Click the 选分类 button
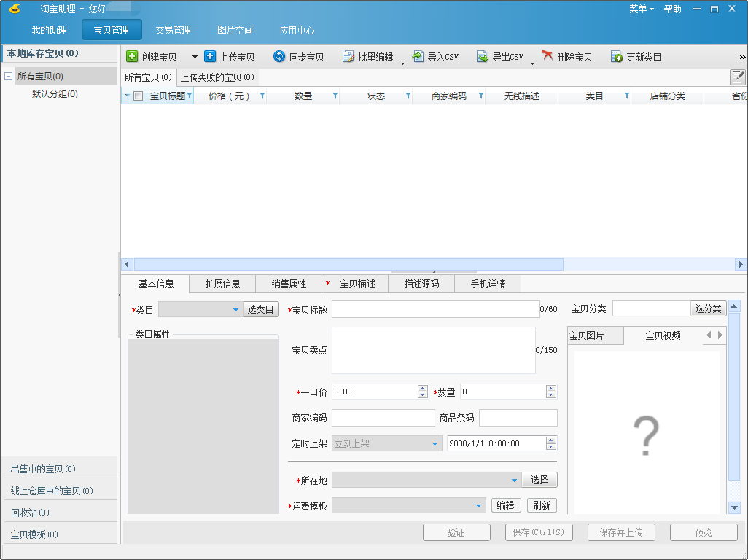Viewport: 748px width, 560px height. point(709,308)
